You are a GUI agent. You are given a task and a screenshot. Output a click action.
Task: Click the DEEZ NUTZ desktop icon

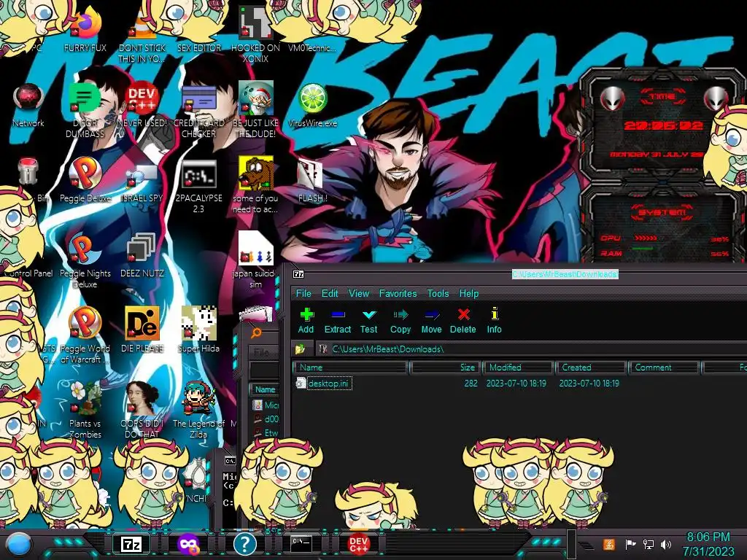tap(142, 256)
